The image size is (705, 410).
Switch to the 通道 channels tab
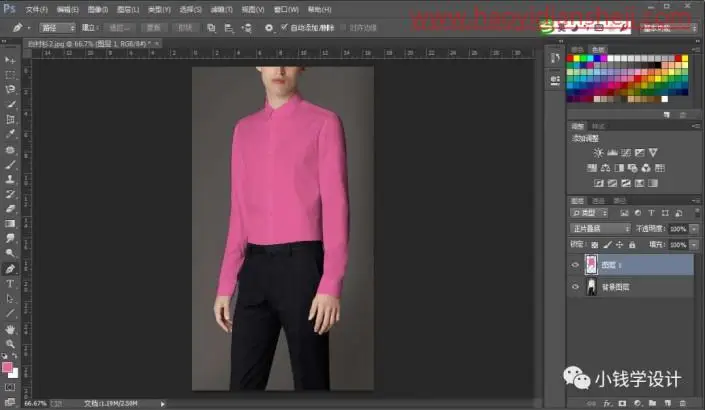click(x=598, y=201)
